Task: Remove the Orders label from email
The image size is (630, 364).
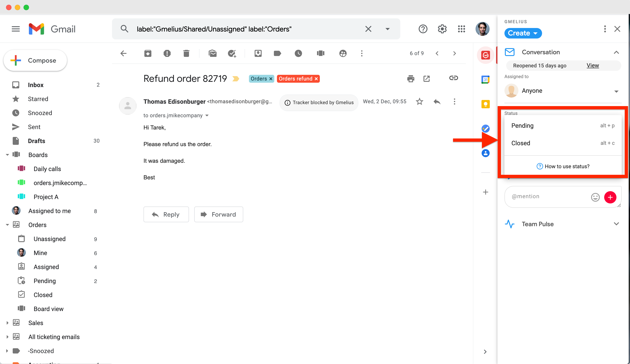Action: coord(271,79)
